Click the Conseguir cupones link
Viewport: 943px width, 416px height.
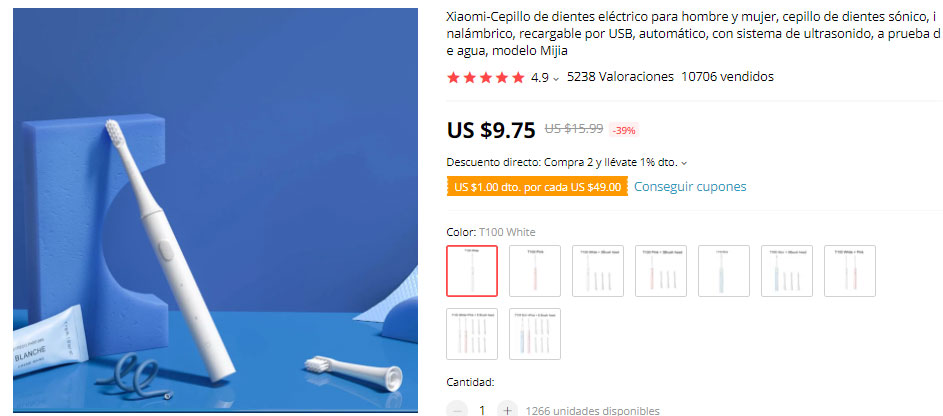690,186
